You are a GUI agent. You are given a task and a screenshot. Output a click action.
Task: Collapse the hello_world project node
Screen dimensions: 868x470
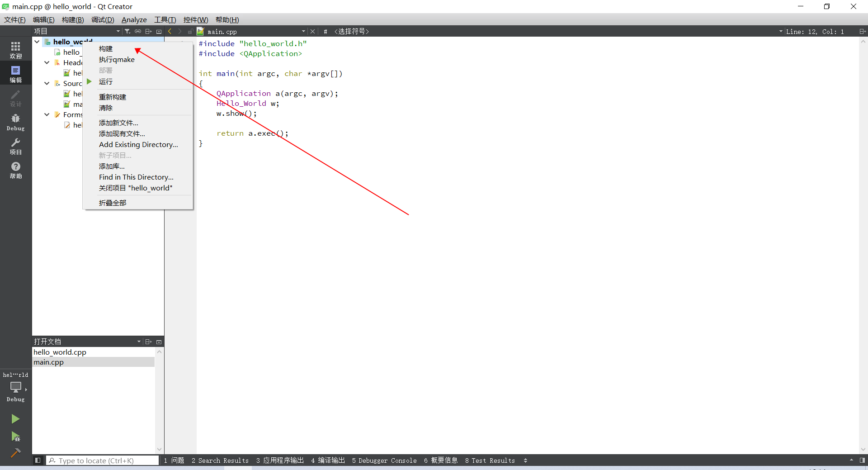coord(37,42)
